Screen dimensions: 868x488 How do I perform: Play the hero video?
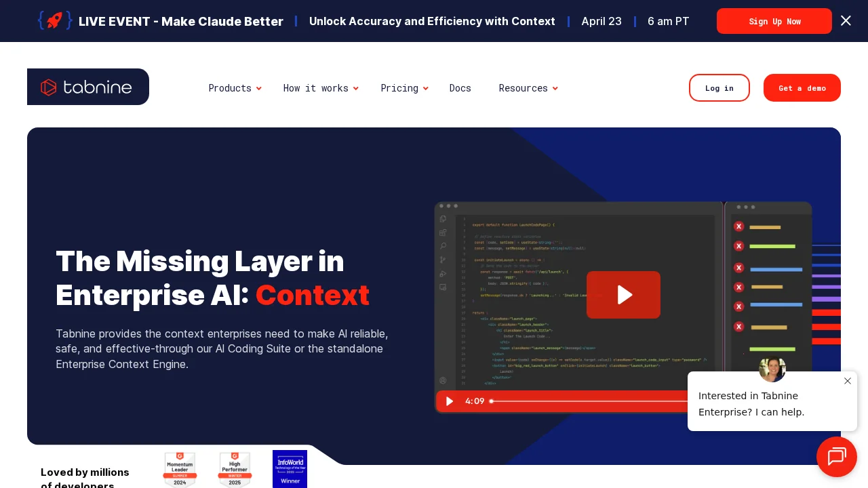[x=623, y=295]
